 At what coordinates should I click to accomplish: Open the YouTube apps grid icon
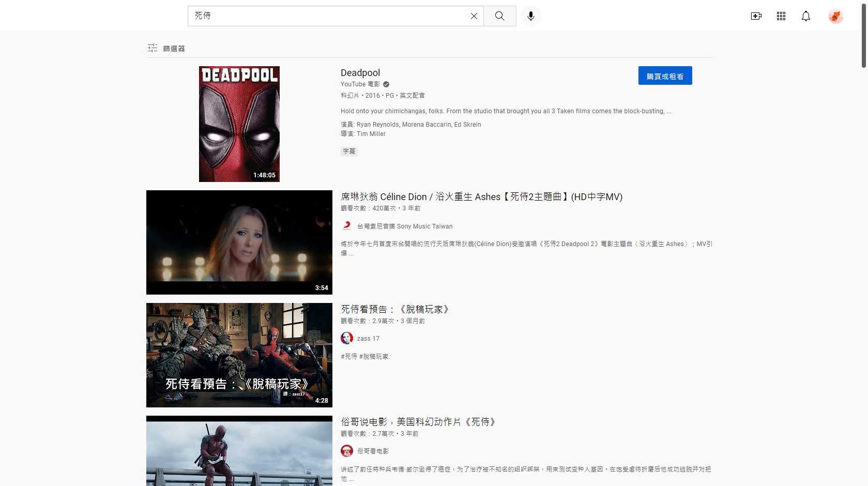[781, 16]
